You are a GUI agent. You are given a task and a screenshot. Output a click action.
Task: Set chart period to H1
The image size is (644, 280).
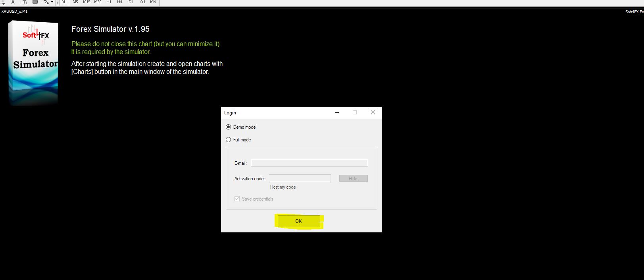click(109, 2)
